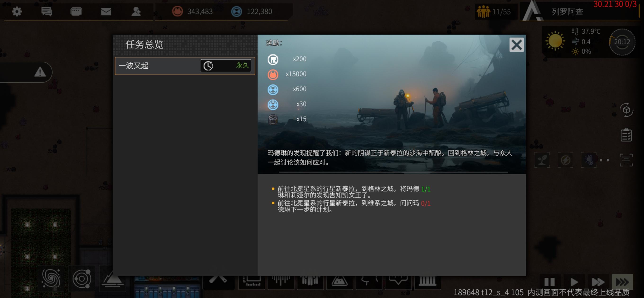Image resolution: width=644 pixels, height=298 pixels.
Task: Open the settings gear icon
Action: 17,12
